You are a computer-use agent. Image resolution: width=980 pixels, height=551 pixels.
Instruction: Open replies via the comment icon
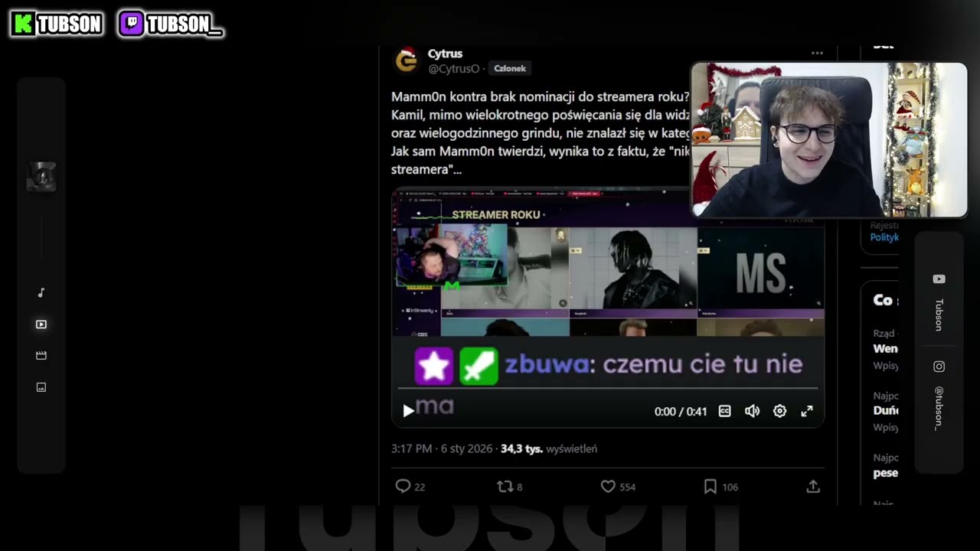click(x=403, y=486)
